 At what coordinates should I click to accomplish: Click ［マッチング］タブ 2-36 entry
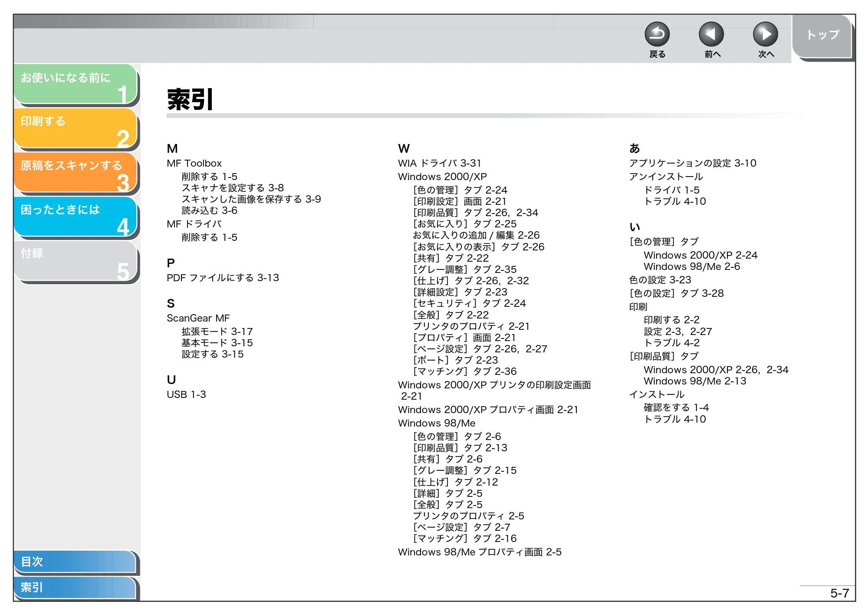[x=465, y=371]
